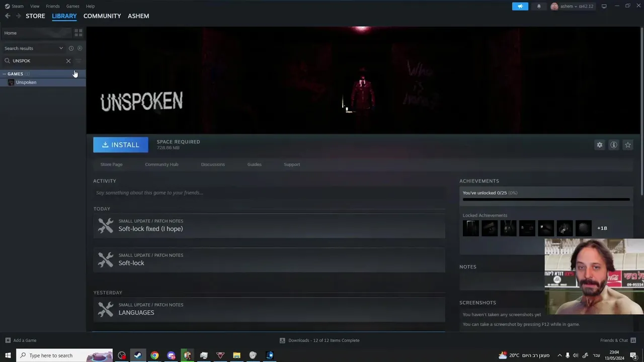
Task: Open advanced filter options icon
Action: point(78,61)
